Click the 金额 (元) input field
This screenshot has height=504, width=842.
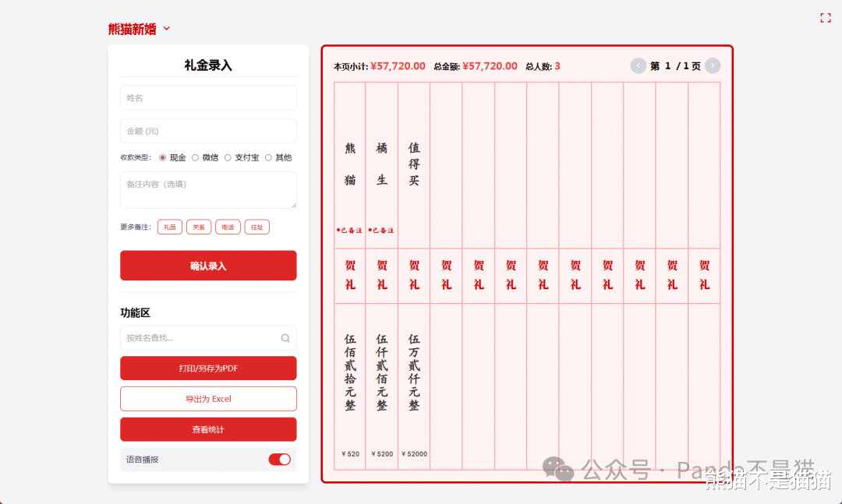click(208, 131)
